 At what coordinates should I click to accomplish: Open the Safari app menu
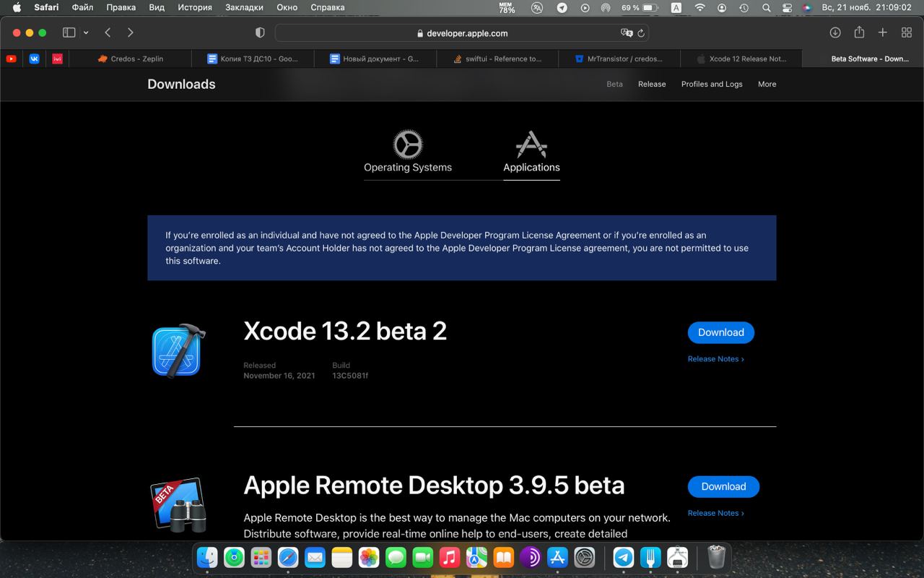(x=46, y=7)
